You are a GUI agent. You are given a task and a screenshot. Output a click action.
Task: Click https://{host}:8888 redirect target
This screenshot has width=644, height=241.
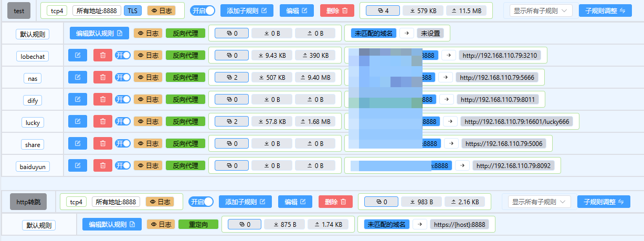pos(459,224)
